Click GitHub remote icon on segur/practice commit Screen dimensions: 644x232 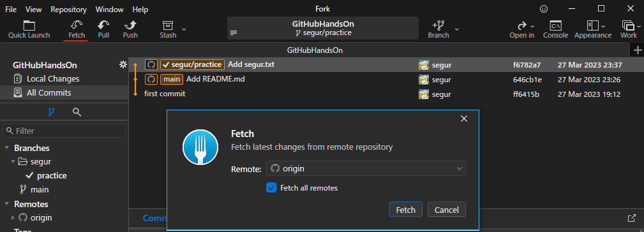pos(151,64)
